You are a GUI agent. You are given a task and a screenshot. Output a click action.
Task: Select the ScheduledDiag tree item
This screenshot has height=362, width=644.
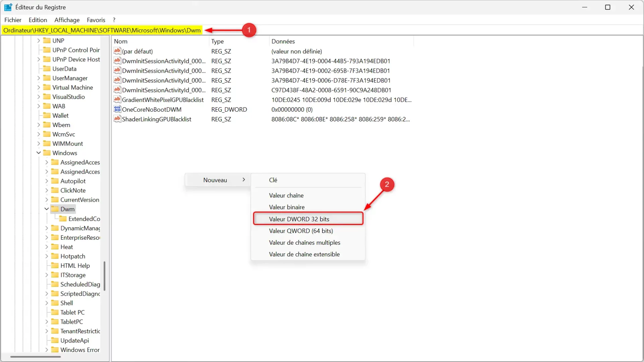tap(80, 284)
